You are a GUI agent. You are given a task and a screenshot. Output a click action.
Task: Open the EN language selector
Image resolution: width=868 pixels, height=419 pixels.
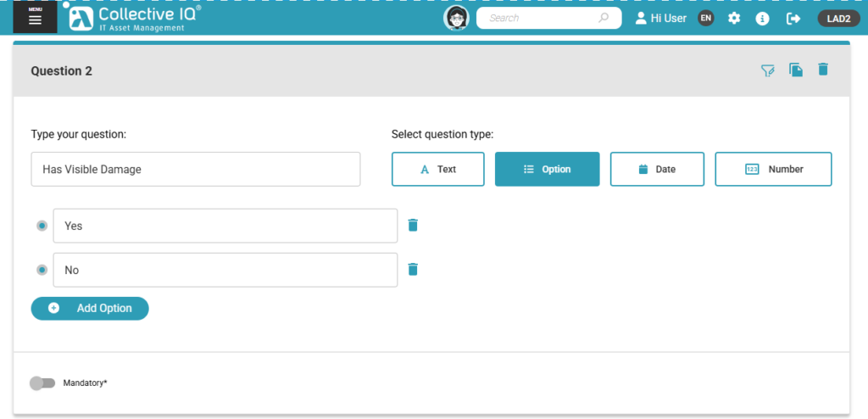point(705,19)
